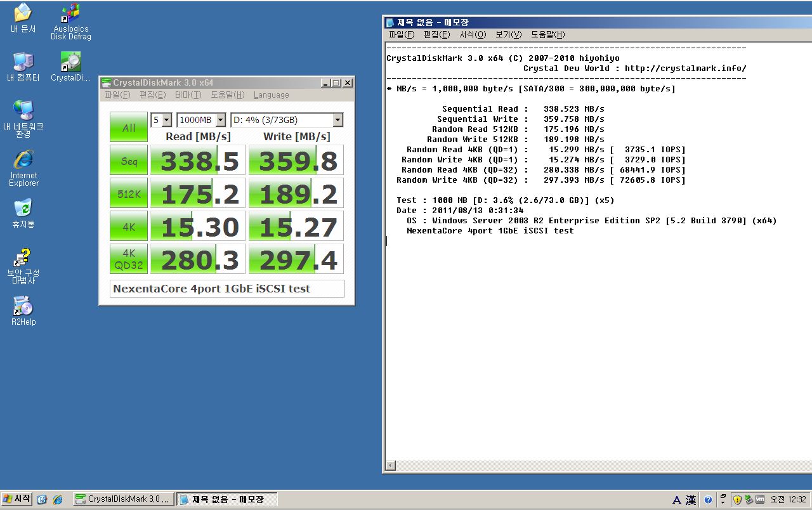The height and width of the screenshot is (510, 812).
Task: Click quick launch Internet Explorer icon
Action: click(58, 500)
